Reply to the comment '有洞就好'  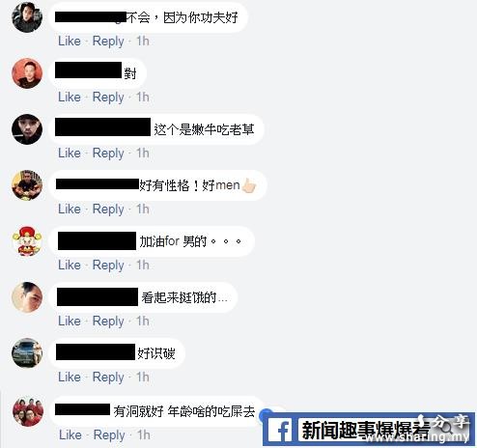pyautogui.click(x=109, y=435)
